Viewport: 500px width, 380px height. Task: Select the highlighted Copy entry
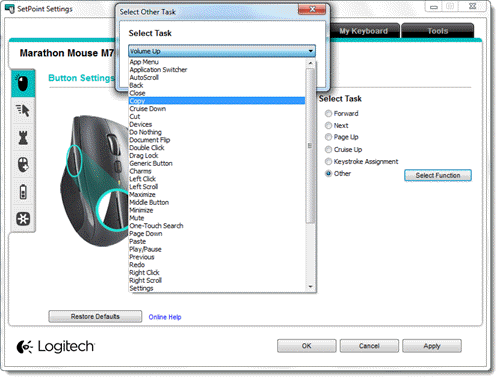tap(217, 101)
